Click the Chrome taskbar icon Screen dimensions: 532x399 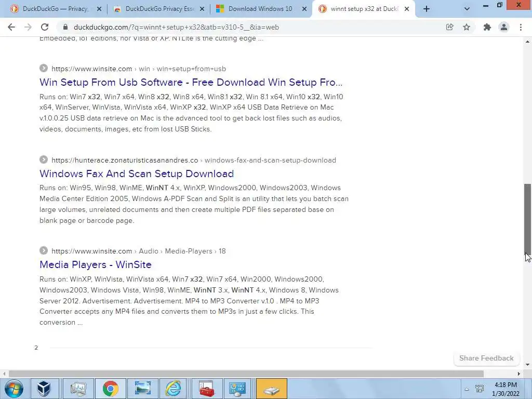point(110,389)
